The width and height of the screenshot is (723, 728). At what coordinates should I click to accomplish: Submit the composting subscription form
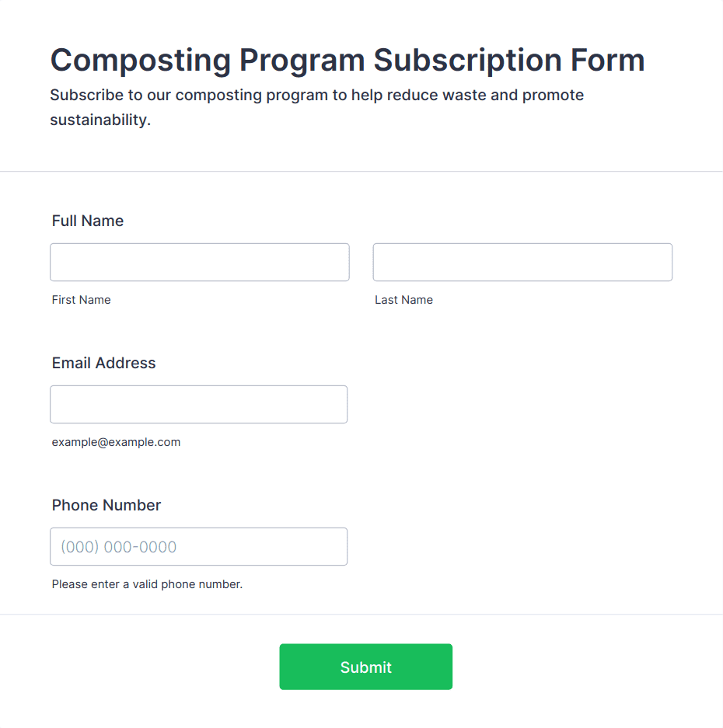point(365,667)
